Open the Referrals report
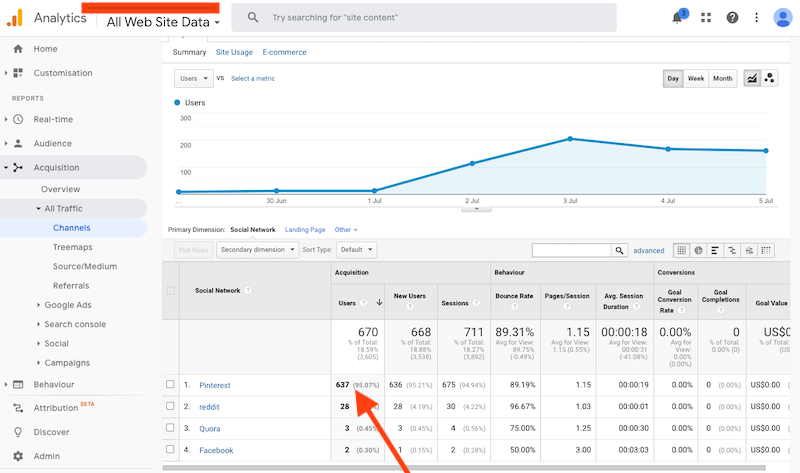 [71, 286]
